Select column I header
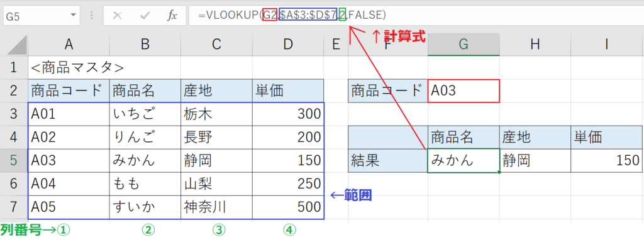Screen dimensions: 644x240 (607, 45)
